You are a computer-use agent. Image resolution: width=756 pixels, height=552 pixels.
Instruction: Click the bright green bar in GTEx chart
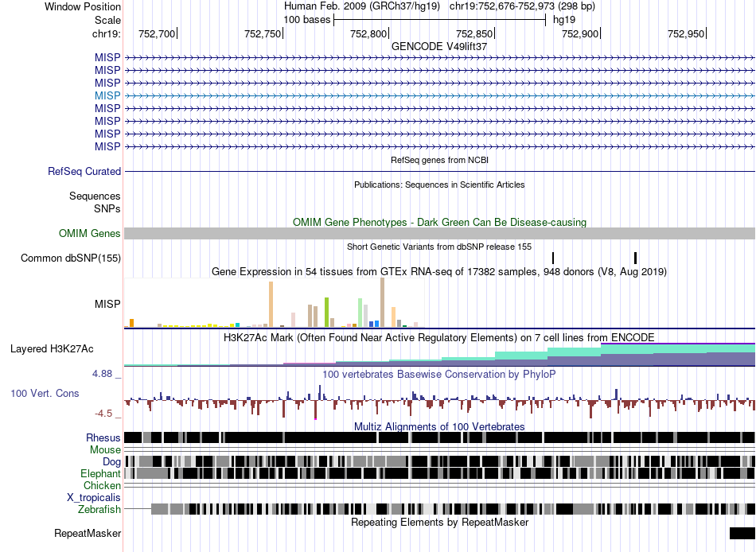327,313
